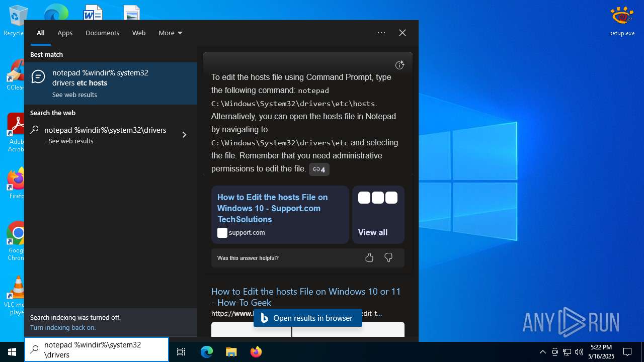Switch to the Apps search tab
Viewport: 644px width, 362px height.
(65, 33)
